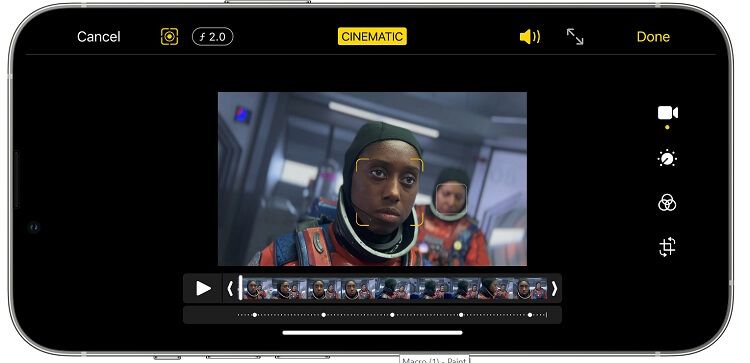
Task: Select the right trim handle
Action: tap(554, 288)
